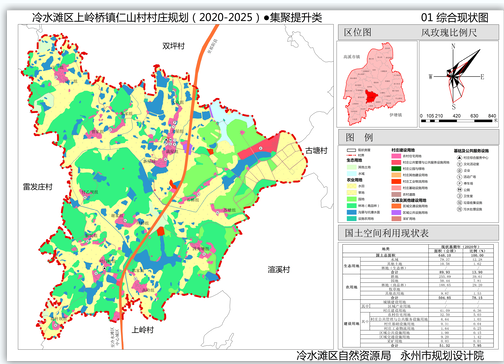
Task: Click the red highlighted area in location map
Action: [x=371, y=97]
